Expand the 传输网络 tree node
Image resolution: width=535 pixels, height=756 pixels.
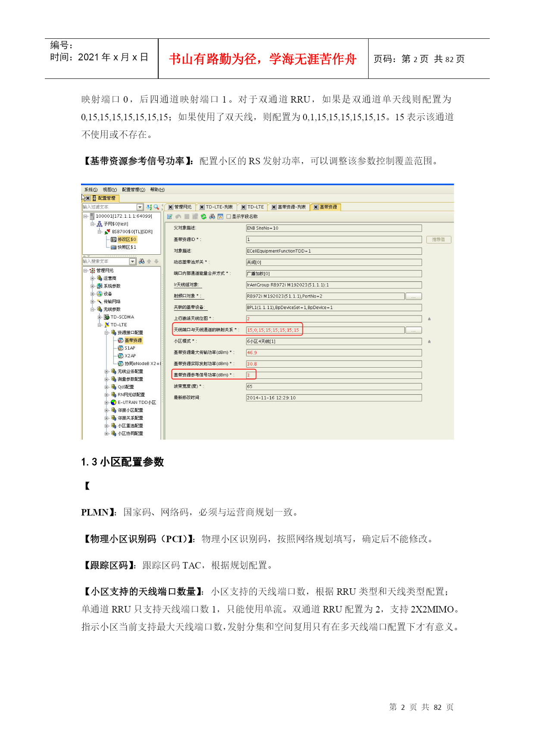point(92,302)
